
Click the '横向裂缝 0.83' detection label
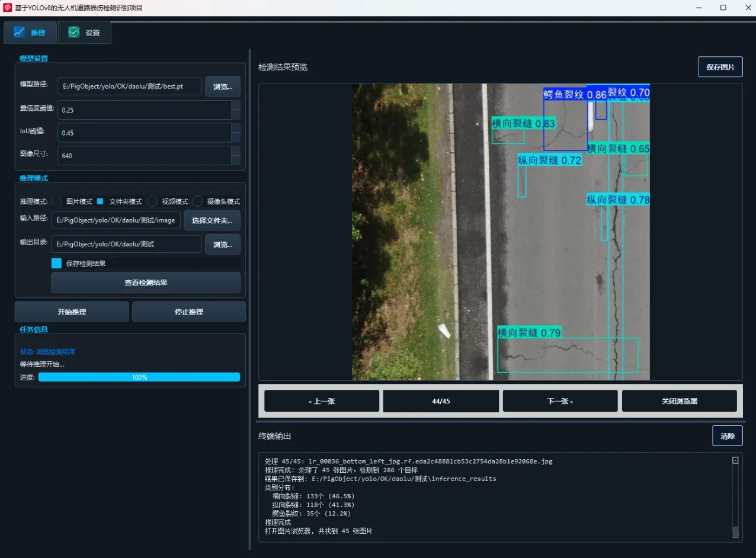click(x=523, y=123)
